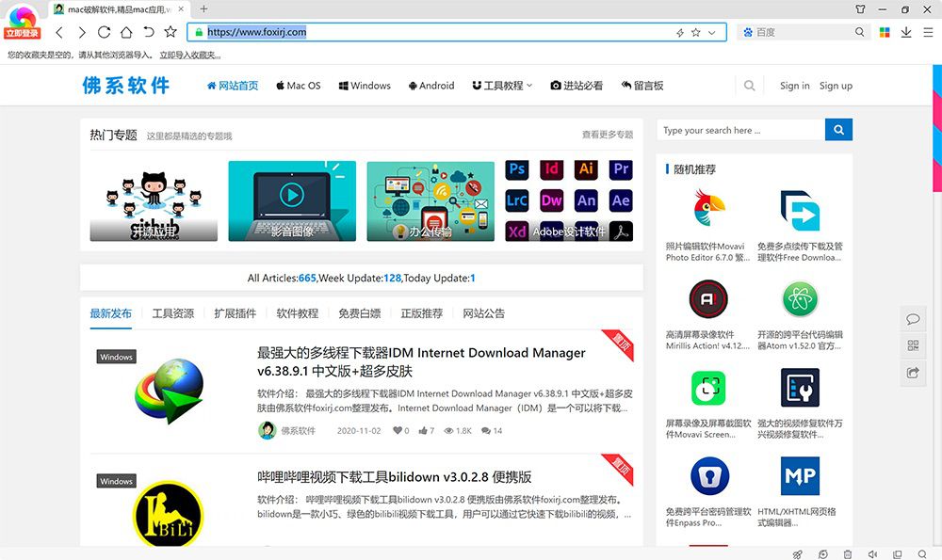The image size is (942, 560).
Task: Bookmark this page with the toolbar star
Action: [x=171, y=32]
